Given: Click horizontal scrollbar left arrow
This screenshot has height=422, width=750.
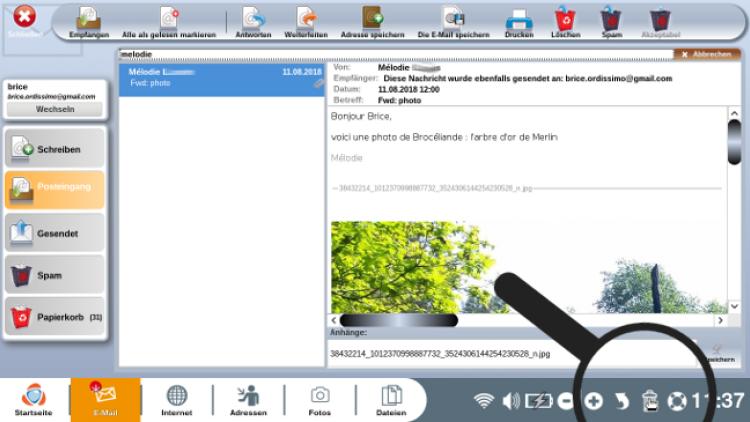Looking at the screenshot, I should (334, 320).
